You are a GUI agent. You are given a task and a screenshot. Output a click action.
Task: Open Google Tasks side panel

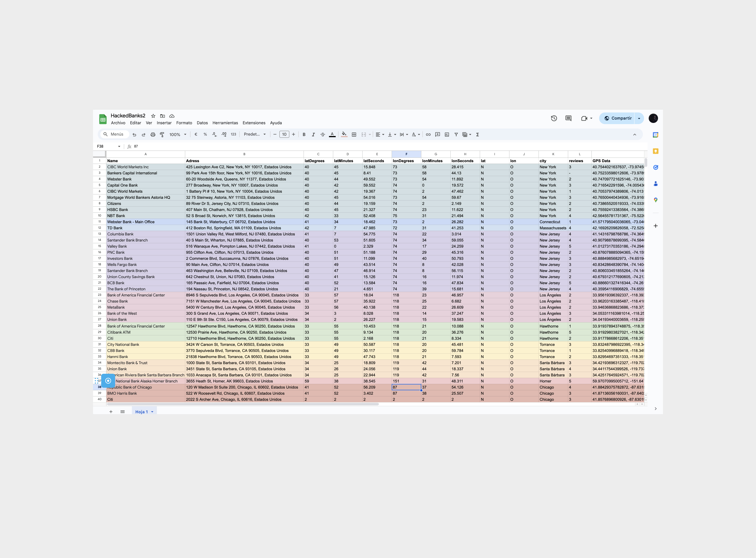click(655, 167)
